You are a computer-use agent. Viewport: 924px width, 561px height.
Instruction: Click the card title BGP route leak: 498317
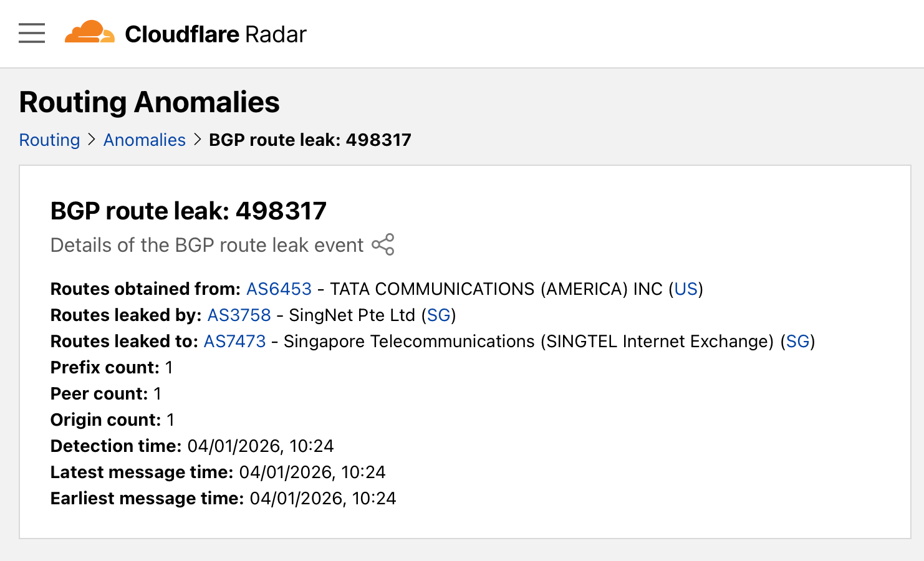tap(188, 211)
